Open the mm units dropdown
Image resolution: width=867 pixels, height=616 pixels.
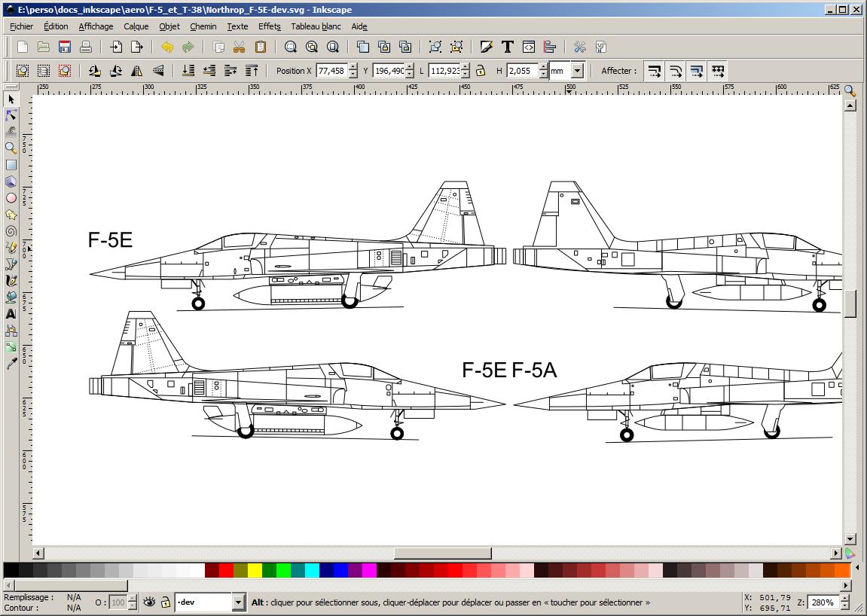(577, 71)
